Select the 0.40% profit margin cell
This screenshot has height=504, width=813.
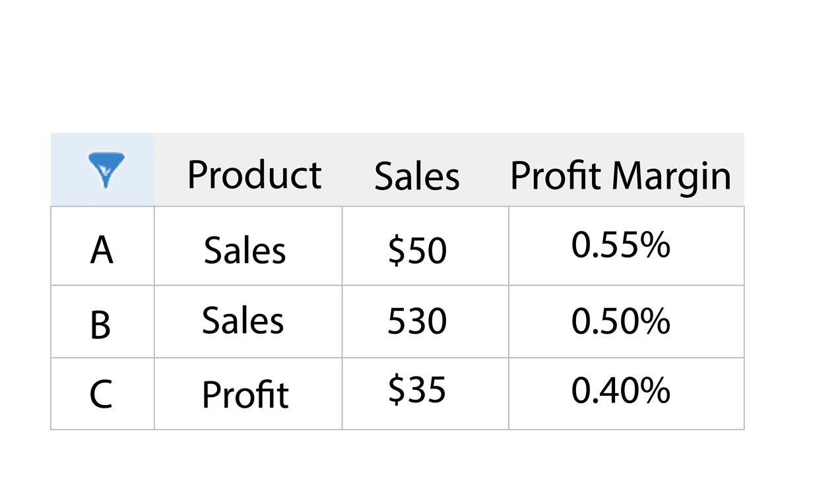[620, 391]
